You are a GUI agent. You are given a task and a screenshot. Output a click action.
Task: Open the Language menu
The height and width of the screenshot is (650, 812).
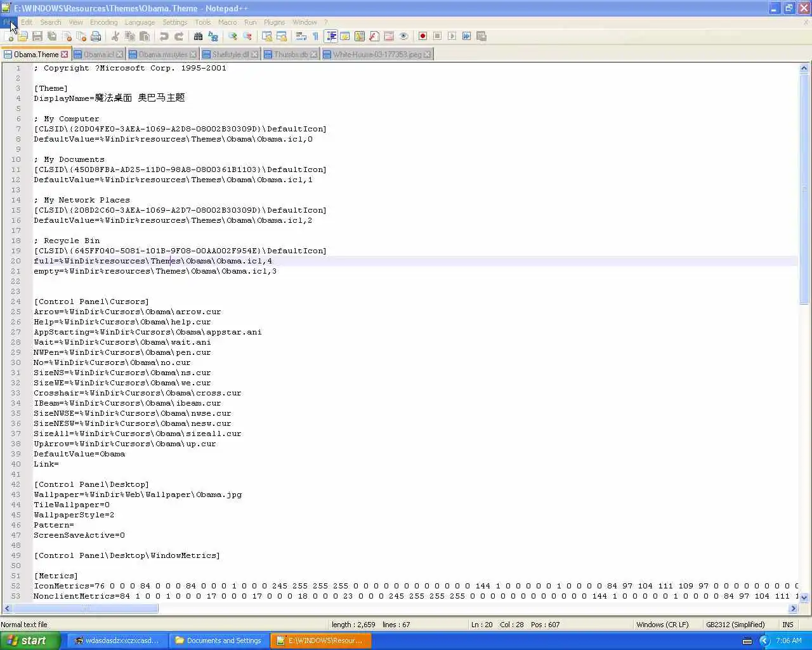pyautogui.click(x=140, y=22)
